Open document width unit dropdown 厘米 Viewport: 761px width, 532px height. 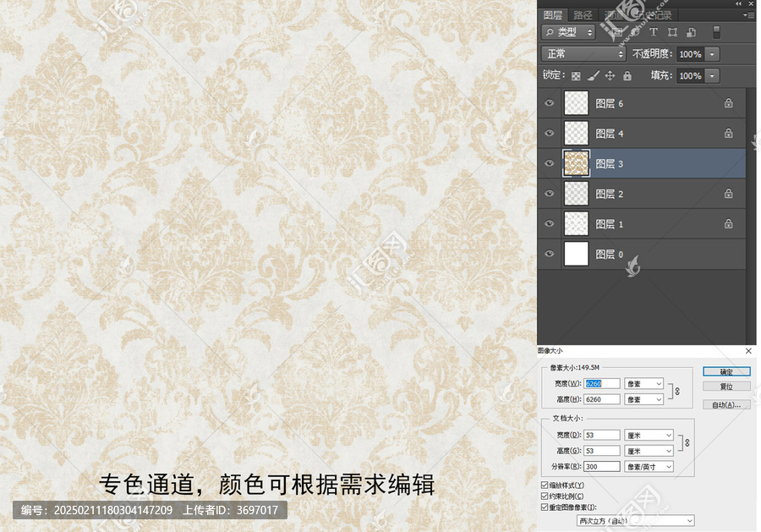pyautogui.click(x=649, y=435)
